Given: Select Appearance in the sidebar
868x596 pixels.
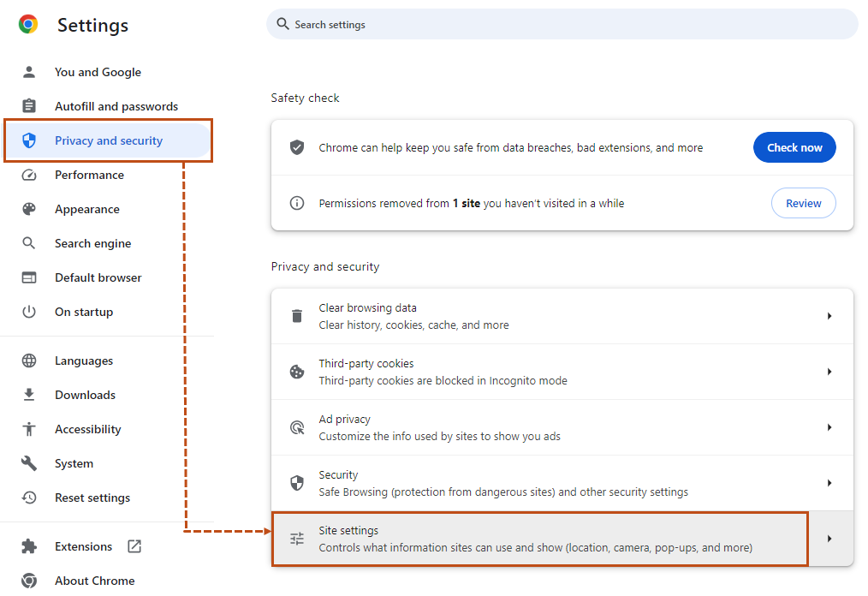Looking at the screenshot, I should click(x=86, y=209).
